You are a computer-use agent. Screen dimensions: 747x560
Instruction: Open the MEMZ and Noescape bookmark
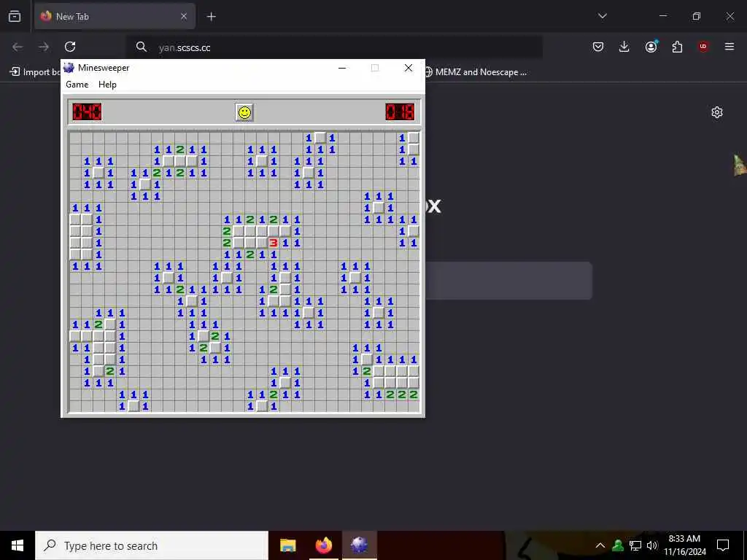[x=476, y=72]
